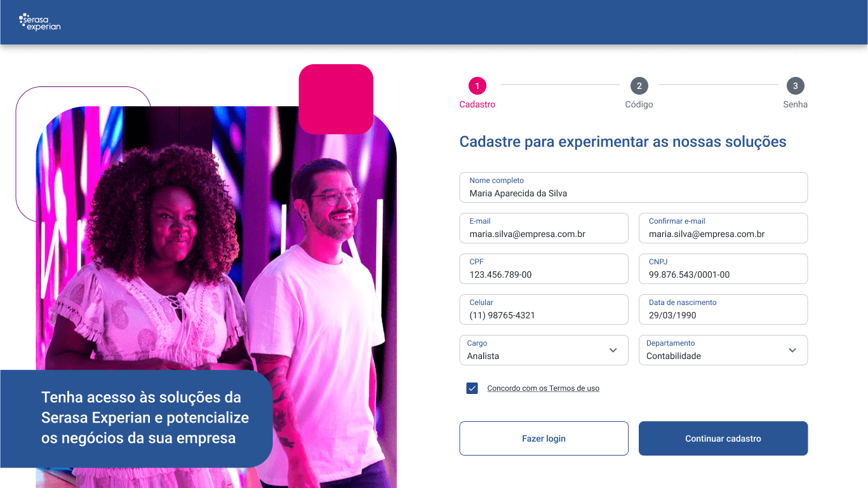868x488 pixels.
Task: Open the Concordo com os Termos de uso link
Action: click(543, 388)
